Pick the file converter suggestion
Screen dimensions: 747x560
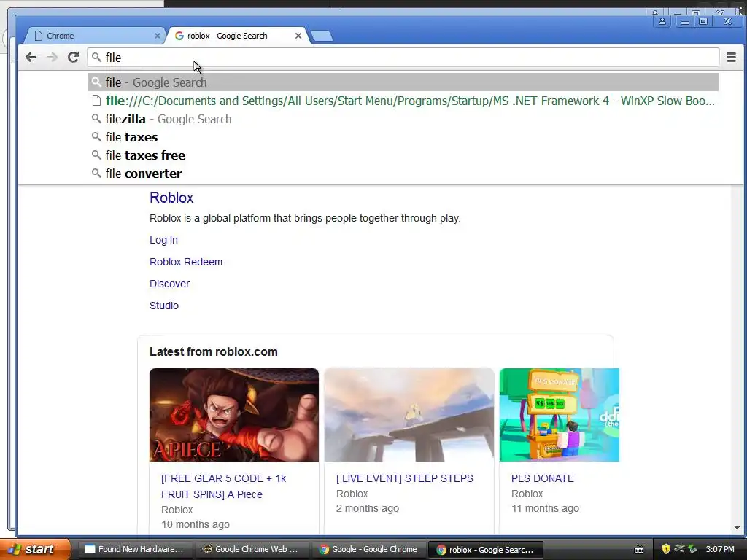click(403, 174)
